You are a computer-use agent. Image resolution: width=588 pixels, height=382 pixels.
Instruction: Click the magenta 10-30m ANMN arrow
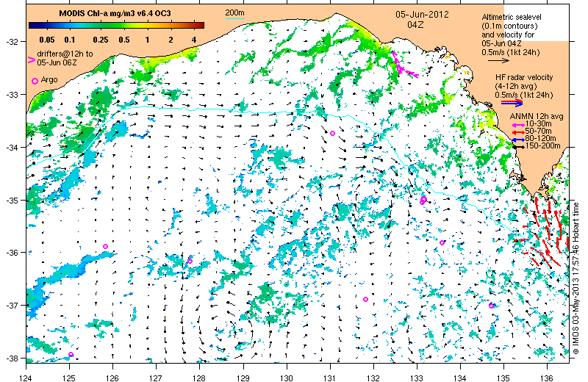(x=519, y=124)
